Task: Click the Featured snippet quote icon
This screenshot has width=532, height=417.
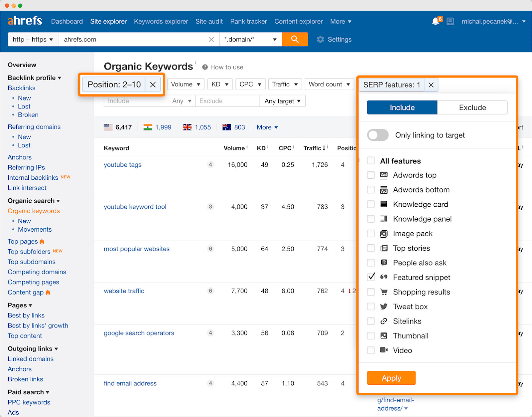Action: [x=384, y=277]
